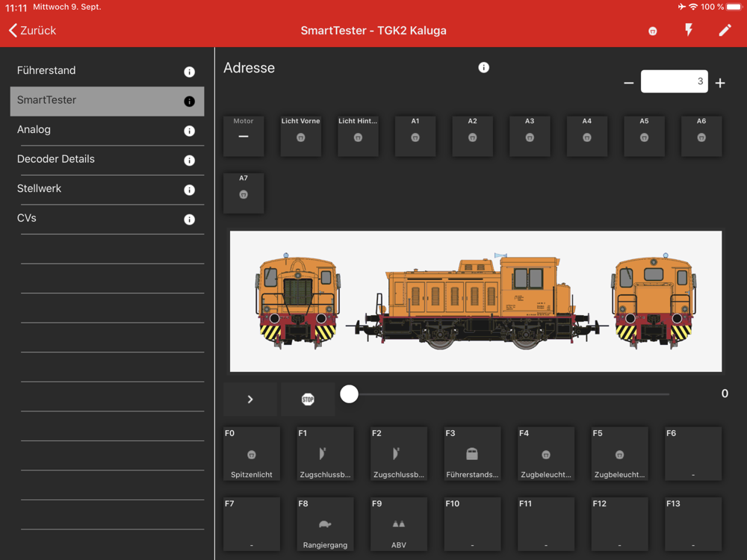Screen dimensions: 747x560
Task: Show info for Stellwerk
Action: click(189, 190)
